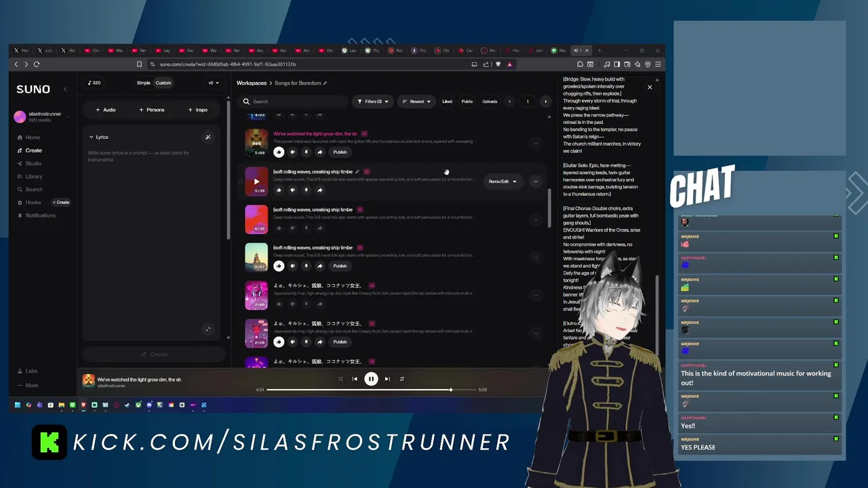Like the 5:39 'soft rolling waves' track

[279, 190]
